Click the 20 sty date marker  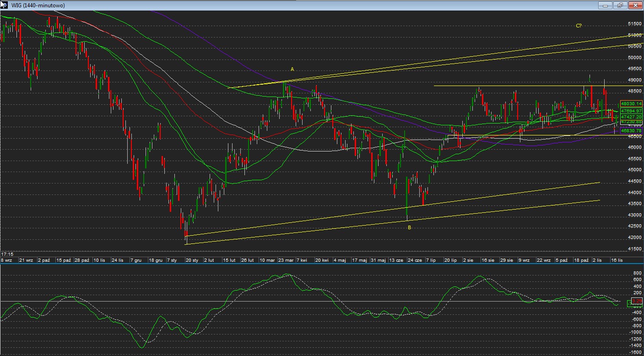tap(192, 260)
